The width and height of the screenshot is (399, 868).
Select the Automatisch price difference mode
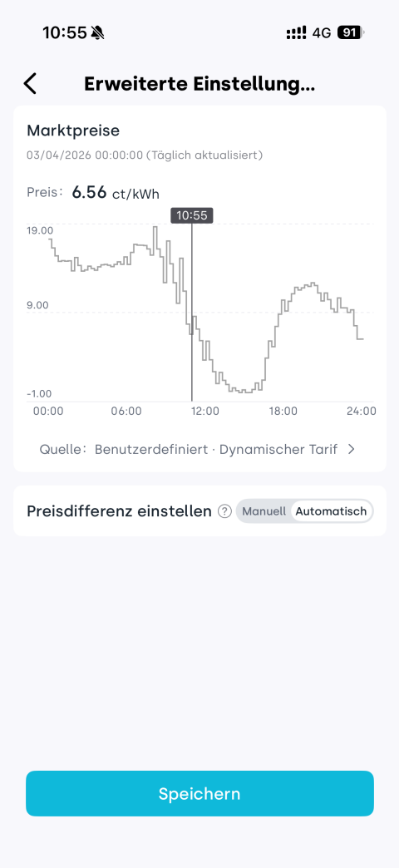331,511
